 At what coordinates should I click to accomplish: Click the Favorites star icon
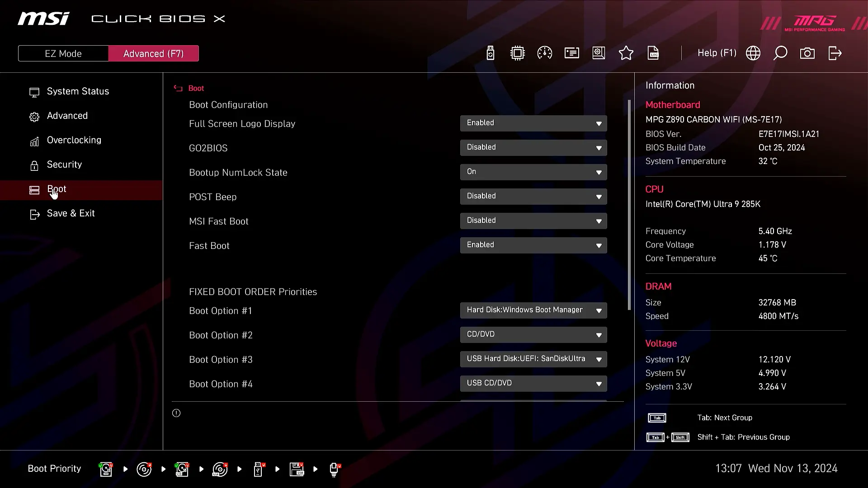pos(626,53)
